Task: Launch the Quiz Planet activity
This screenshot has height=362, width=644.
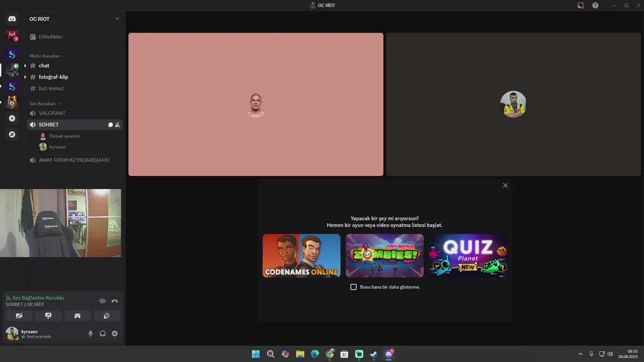Action: click(x=468, y=256)
